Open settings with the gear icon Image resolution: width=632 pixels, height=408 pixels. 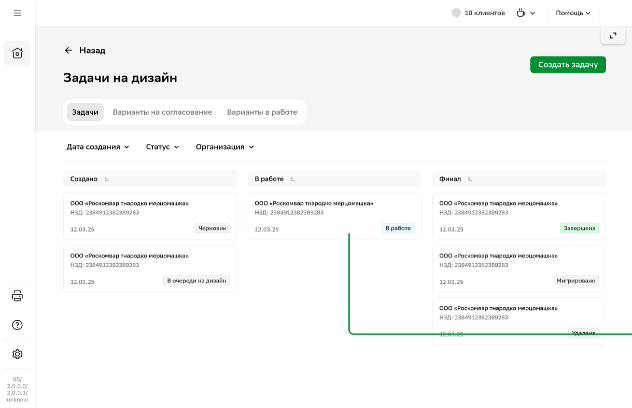point(17,354)
